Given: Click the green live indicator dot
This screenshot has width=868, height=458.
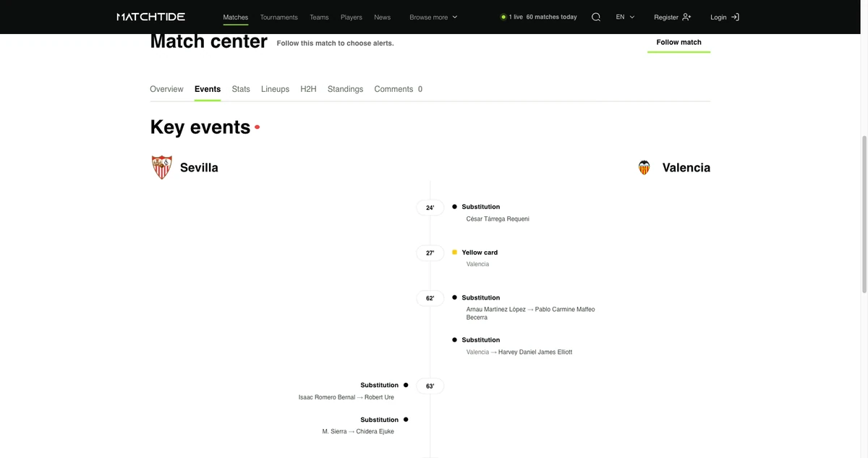Looking at the screenshot, I should [x=503, y=17].
